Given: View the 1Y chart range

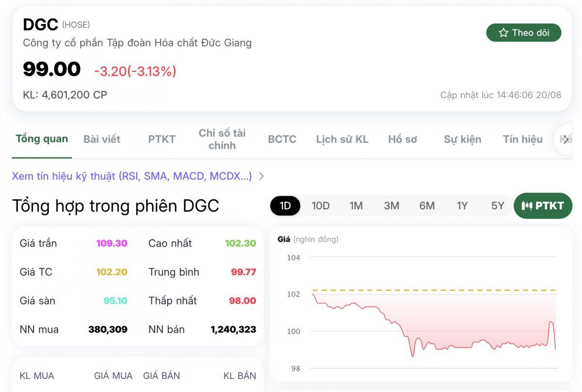Looking at the screenshot, I should point(462,205).
